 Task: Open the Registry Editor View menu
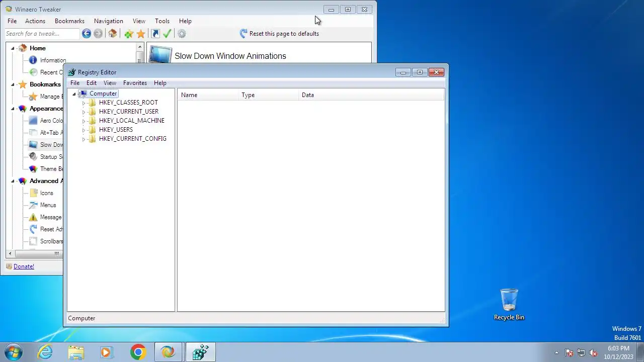point(110,83)
